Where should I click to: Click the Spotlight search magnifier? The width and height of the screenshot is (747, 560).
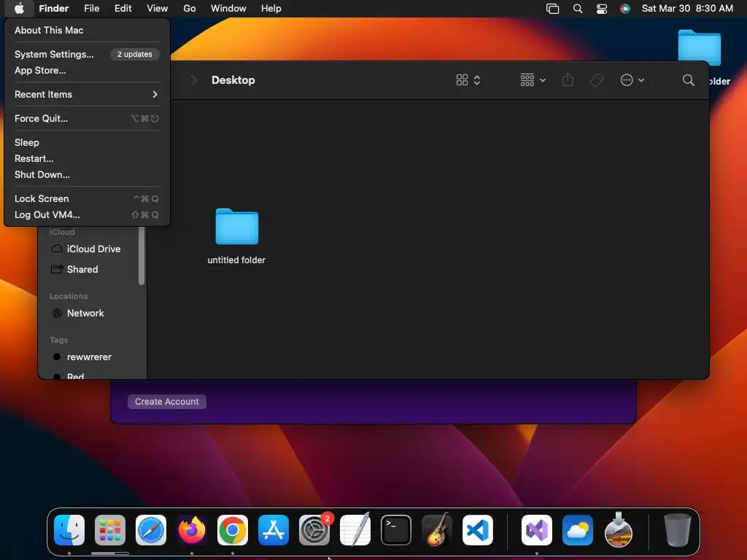(x=578, y=9)
